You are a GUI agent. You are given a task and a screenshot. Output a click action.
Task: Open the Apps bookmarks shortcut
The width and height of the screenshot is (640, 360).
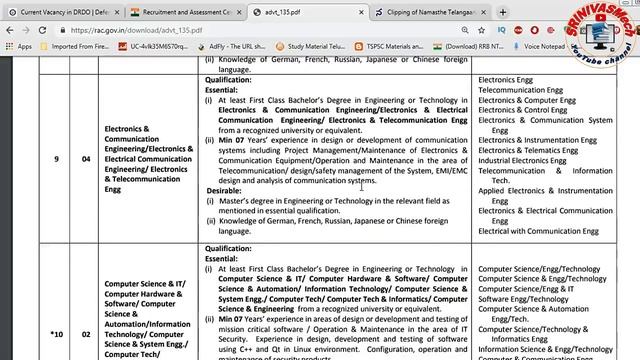click(19, 47)
